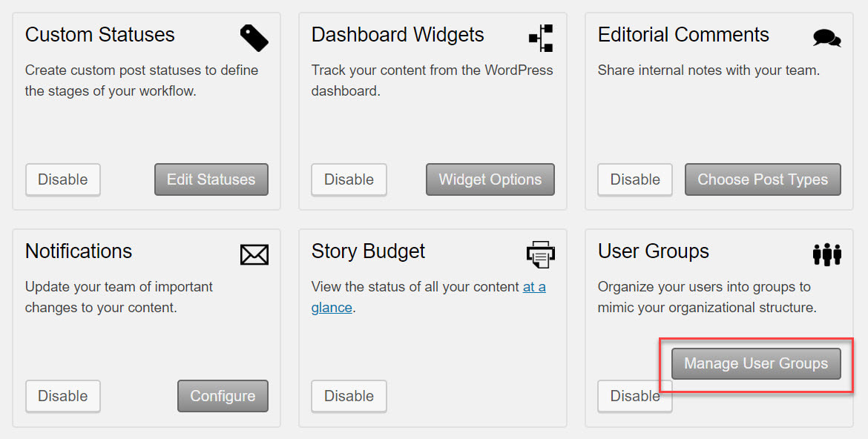Select the Story Budget card title

(x=368, y=251)
